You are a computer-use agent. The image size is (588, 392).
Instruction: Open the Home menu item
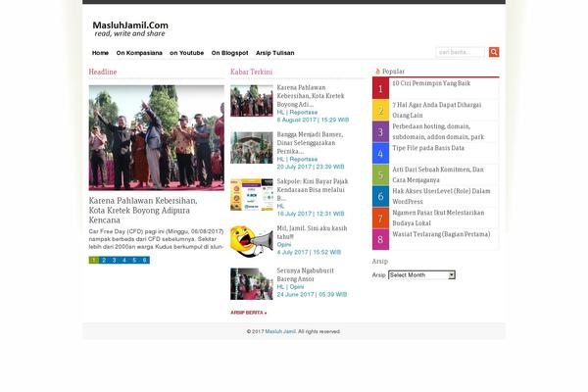pyautogui.click(x=100, y=53)
